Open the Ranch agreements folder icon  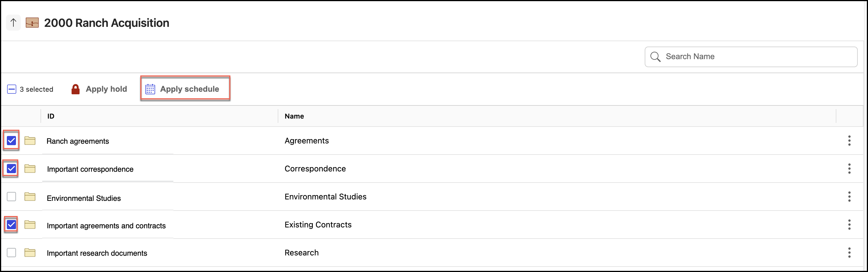pyautogui.click(x=30, y=140)
